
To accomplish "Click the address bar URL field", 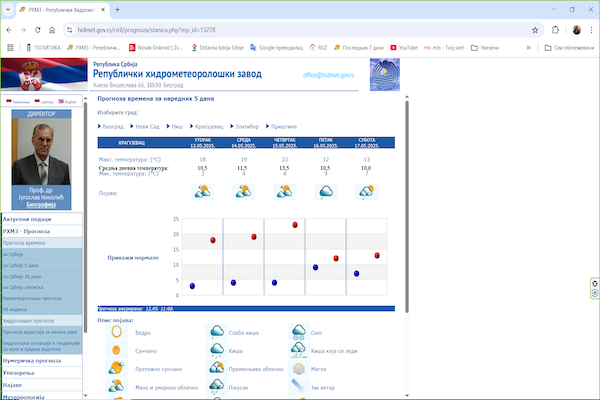I will [x=250, y=30].
